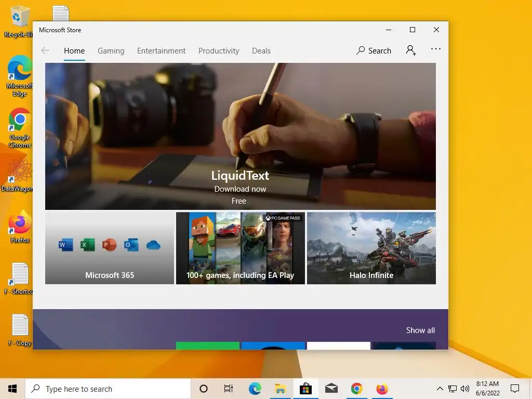Select the Recycle Bin desktop icon
532x399 pixels.
(x=19, y=21)
